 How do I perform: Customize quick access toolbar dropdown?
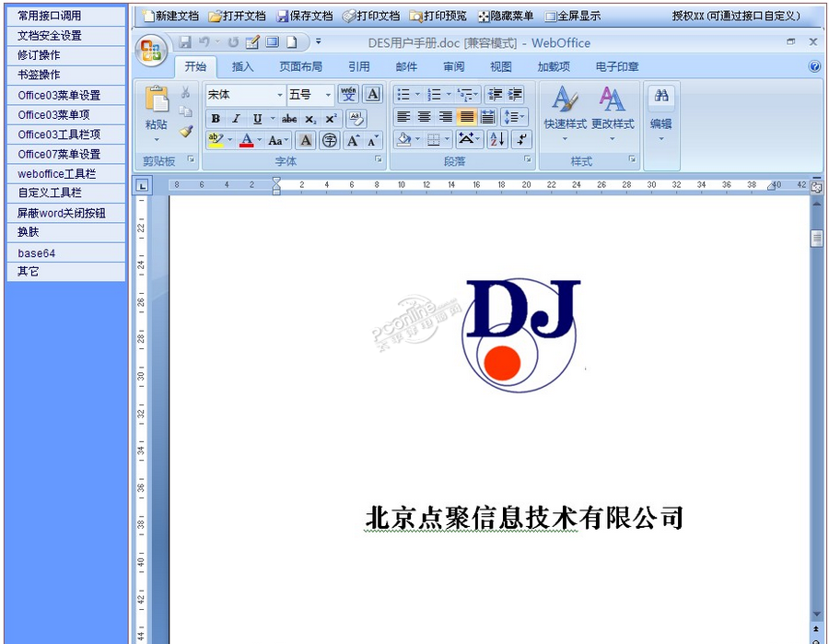(x=319, y=41)
